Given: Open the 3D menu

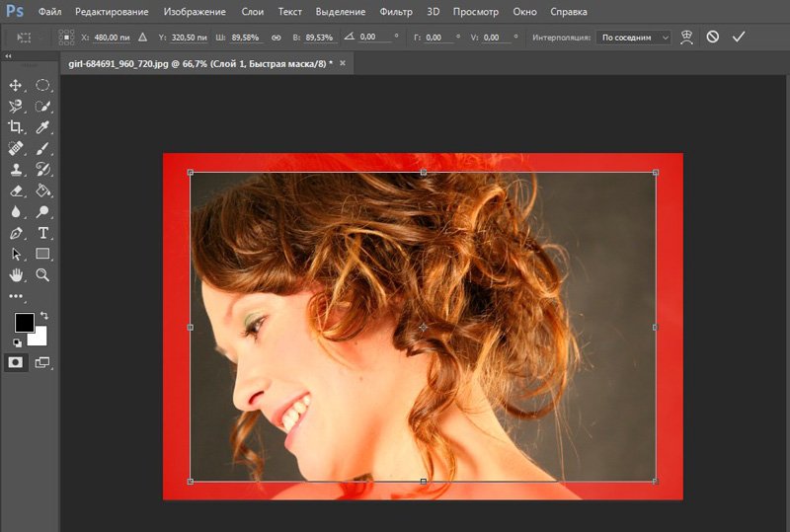Looking at the screenshot, I should click(434, 12).
